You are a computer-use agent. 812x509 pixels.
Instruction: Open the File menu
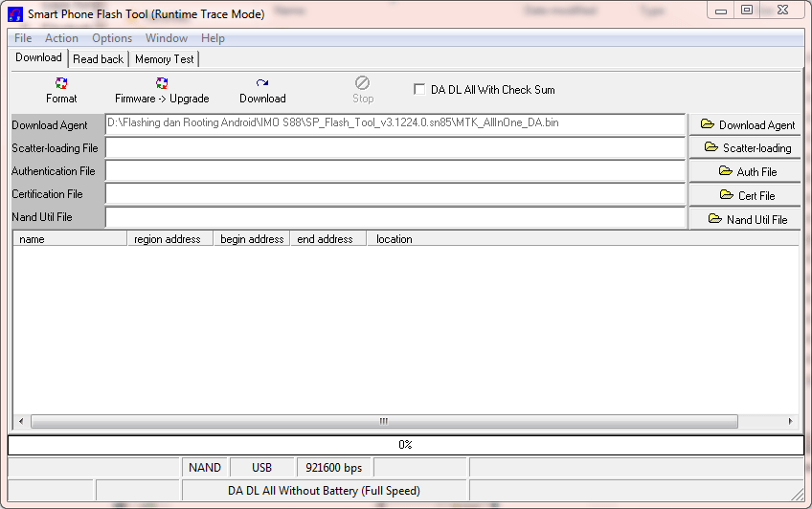(x=23, y=38)
